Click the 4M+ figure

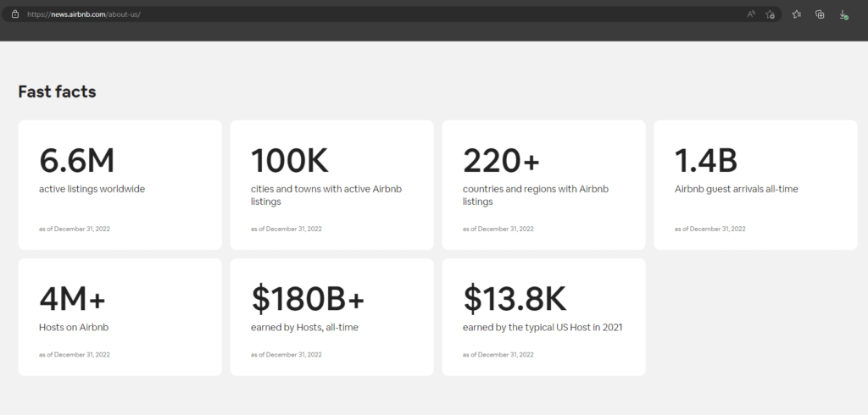72,299
